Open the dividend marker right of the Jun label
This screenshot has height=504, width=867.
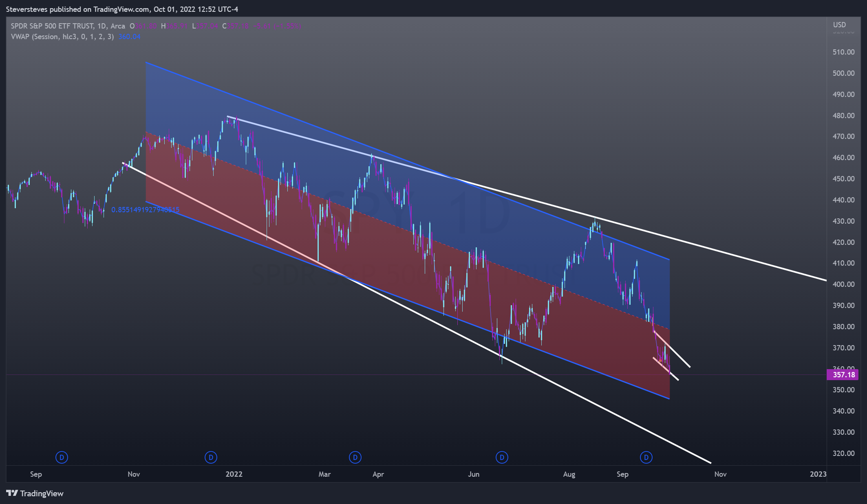click(502, 458)
